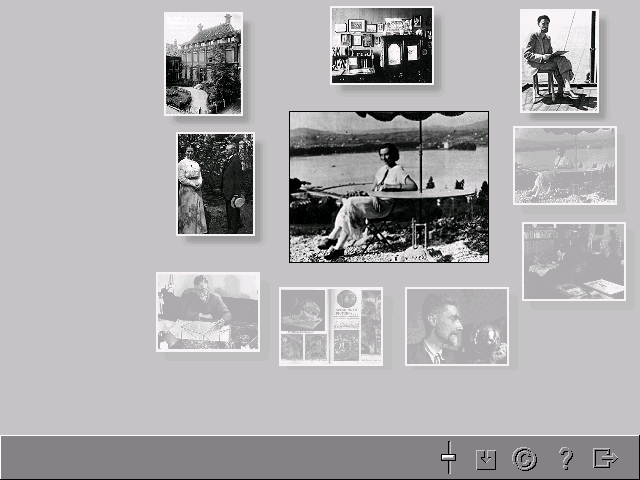640x480 pixels.
Task: Click the save/download arrow icon
Action: click(486, 459)
